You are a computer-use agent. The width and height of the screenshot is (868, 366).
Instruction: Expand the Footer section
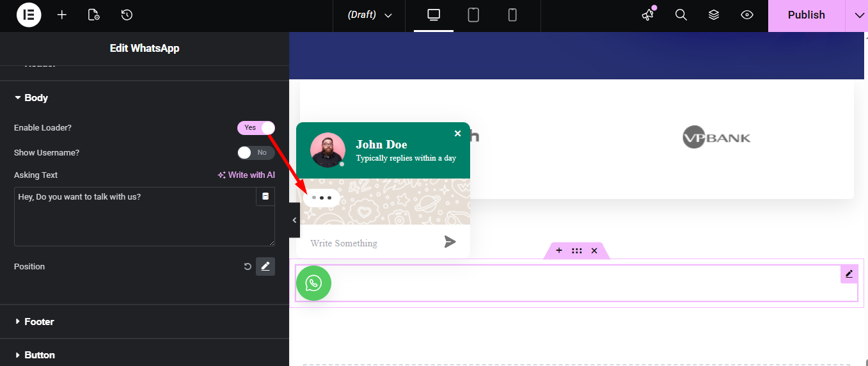click(145, 322)
